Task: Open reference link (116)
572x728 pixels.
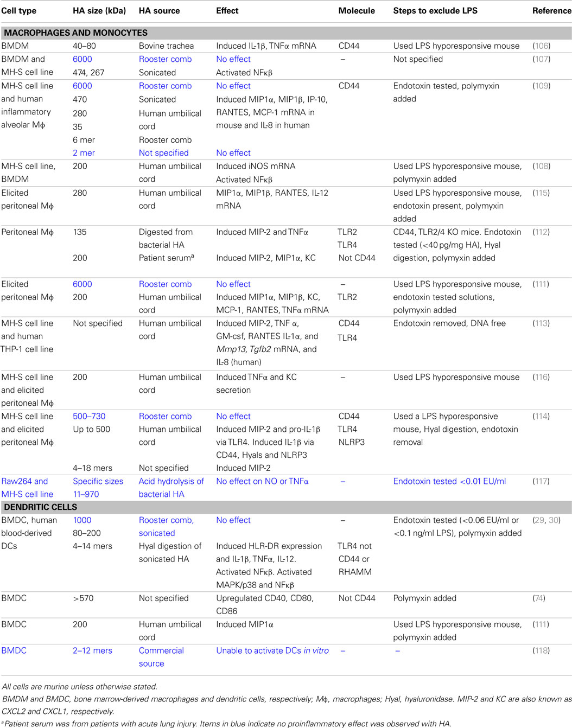Action: click(541, 377)
